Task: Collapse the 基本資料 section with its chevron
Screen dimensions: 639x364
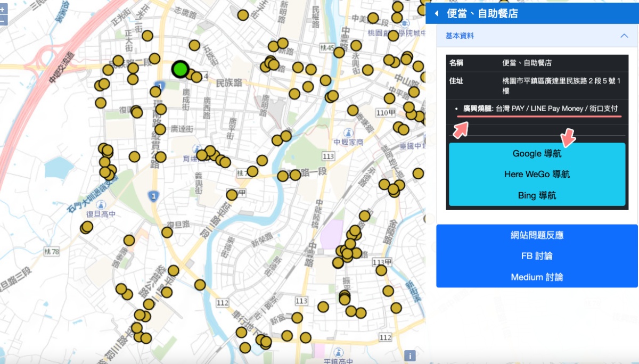Action: (x=625, y=36)
